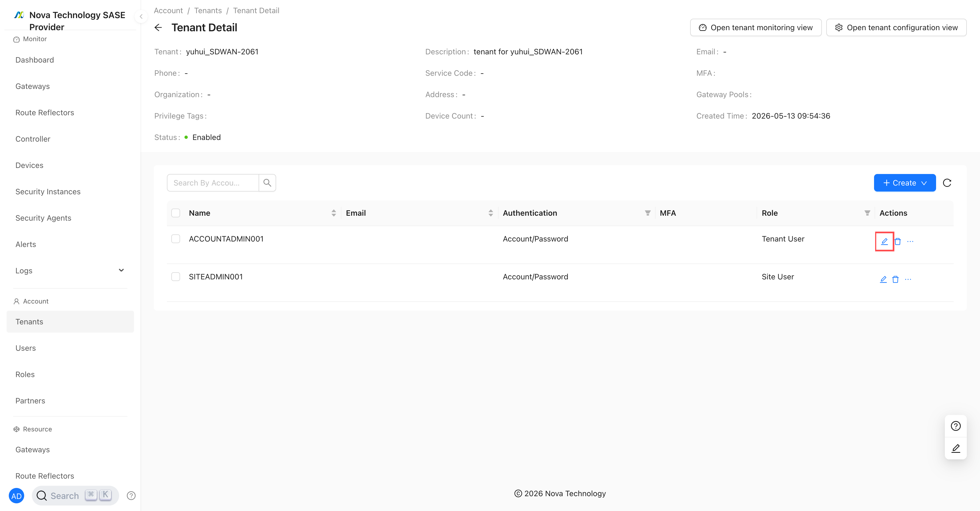980x511 pixels.
Task: Click the MFA column header
Action: pyautogui.click(x=668, y=213)
